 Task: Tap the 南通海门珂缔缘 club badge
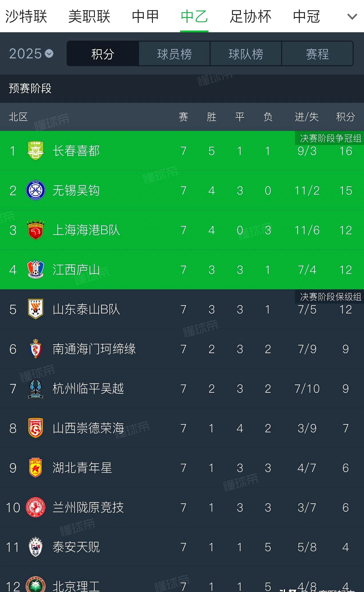coord(35,349)
